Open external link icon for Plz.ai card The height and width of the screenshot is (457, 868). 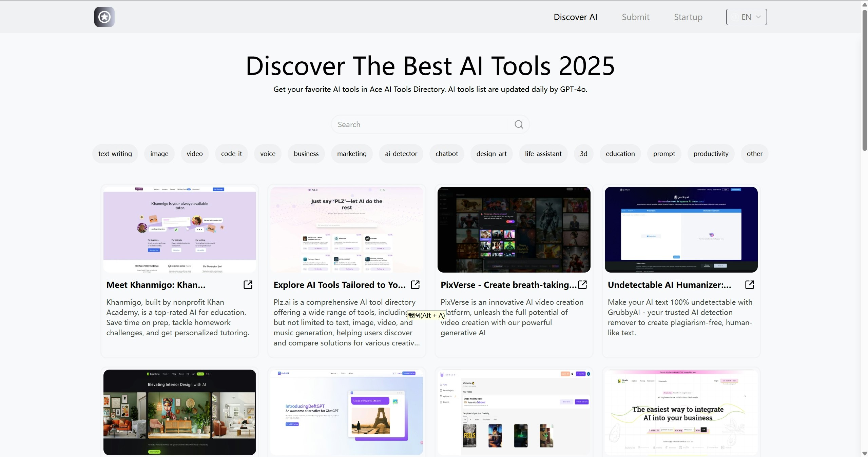[415, 285]
